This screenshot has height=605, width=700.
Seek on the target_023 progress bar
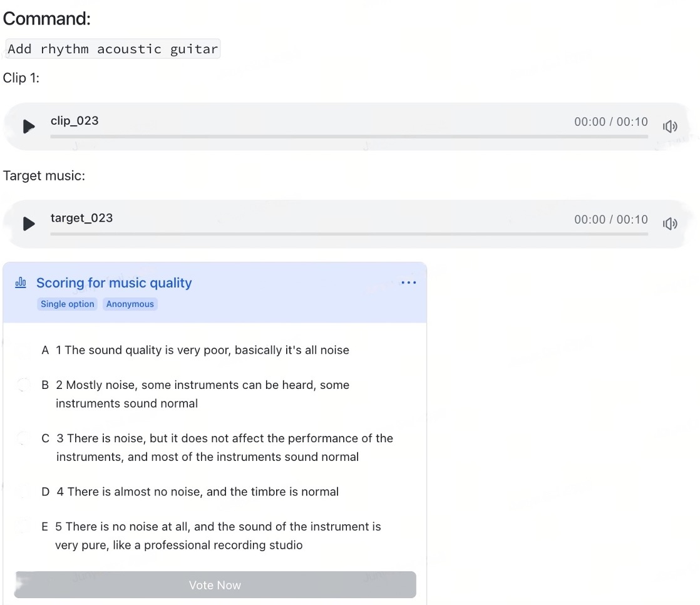click(x=349, y=234)
